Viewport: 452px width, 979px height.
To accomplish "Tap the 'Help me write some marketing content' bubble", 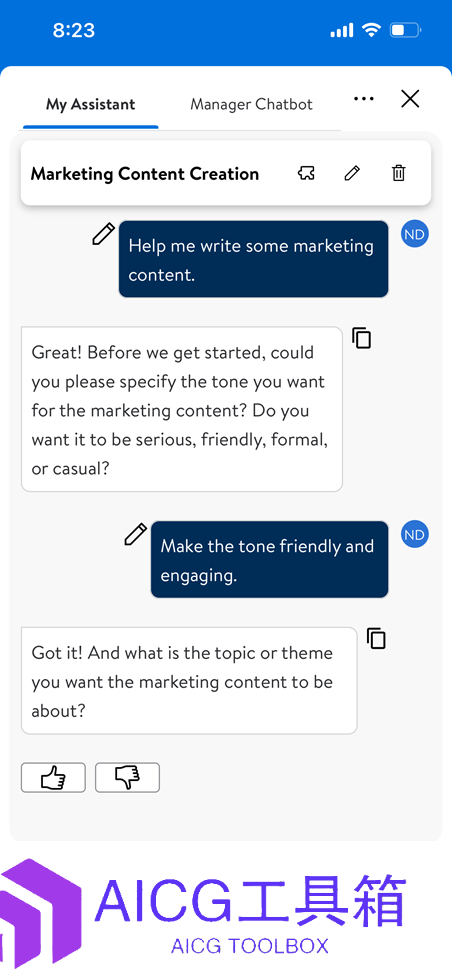I will click(253, 259).
